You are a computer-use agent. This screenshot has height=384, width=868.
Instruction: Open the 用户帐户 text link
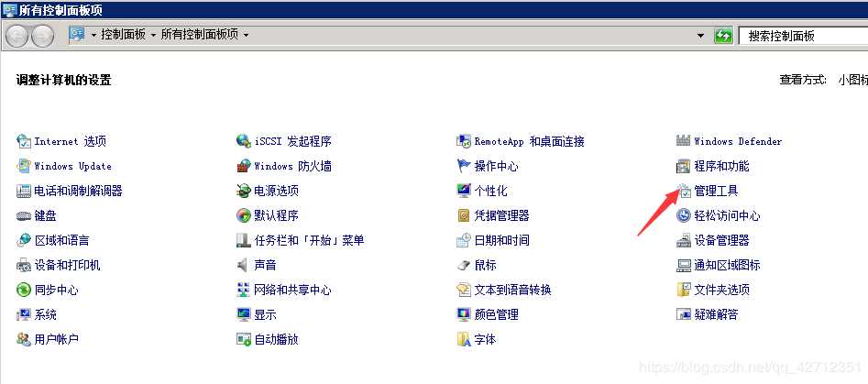tap(57, 339)
